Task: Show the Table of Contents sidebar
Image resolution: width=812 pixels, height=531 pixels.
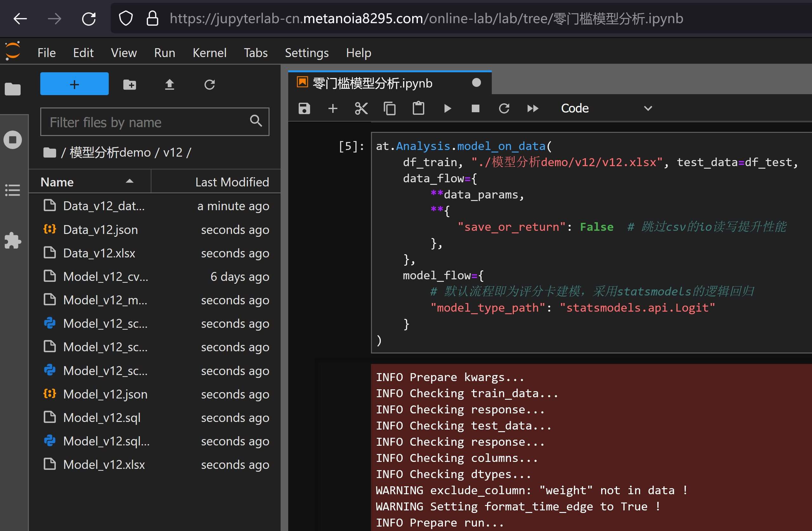Action: [x=13, y=190]
